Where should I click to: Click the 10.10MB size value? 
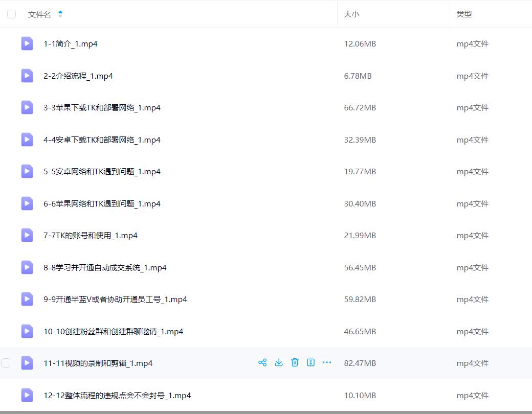coord(360,396)
